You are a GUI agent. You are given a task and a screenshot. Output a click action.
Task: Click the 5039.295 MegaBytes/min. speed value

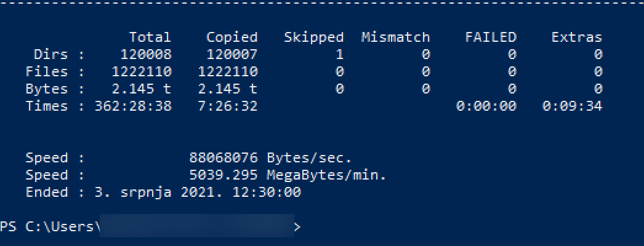coord(288,175)
